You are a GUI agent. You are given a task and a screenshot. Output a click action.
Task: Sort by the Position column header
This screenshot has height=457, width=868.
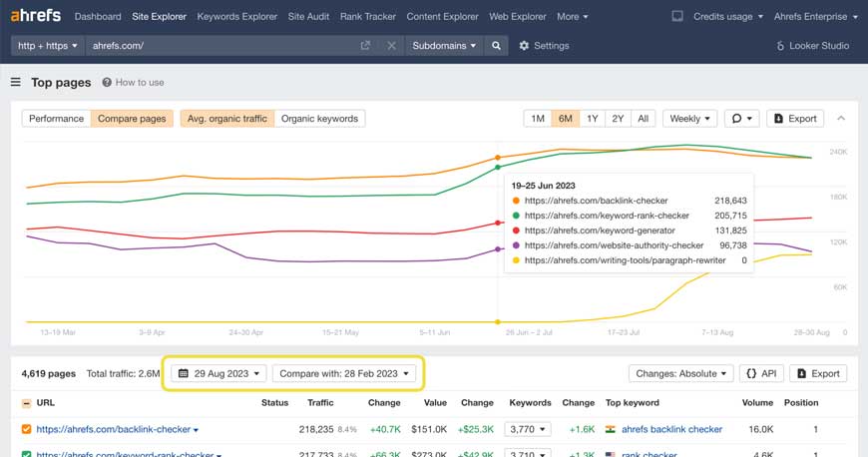point(801,403)
